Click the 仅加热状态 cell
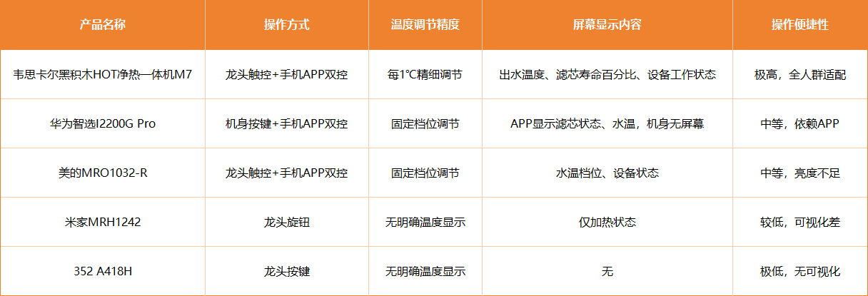 (x=607, y=222)
